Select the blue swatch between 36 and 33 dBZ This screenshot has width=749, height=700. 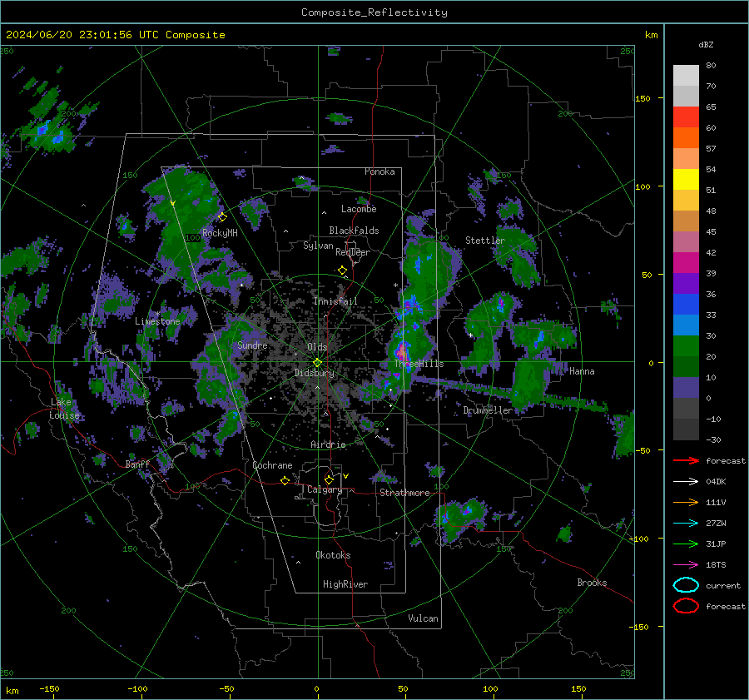coord(686,305)
